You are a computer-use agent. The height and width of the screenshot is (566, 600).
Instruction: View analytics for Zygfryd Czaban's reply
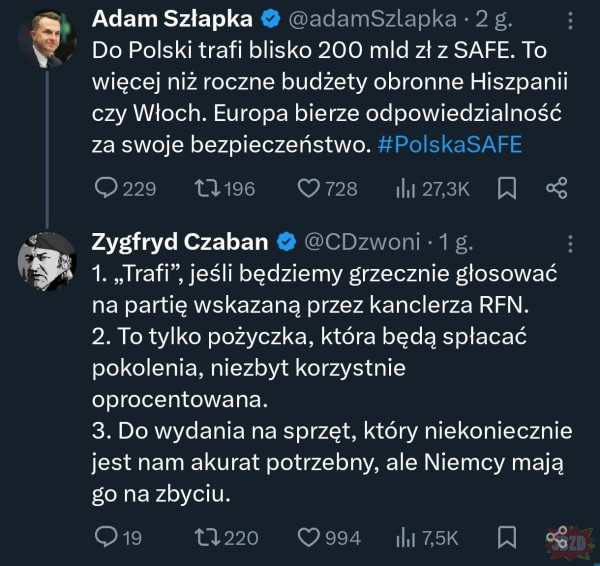point(408,538)
